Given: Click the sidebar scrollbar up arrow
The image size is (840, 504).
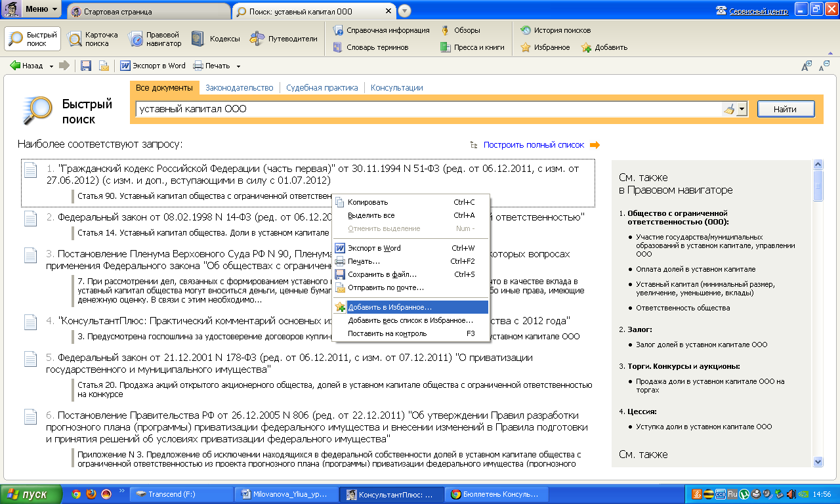Looking at the screenshot, I should 818,165.
